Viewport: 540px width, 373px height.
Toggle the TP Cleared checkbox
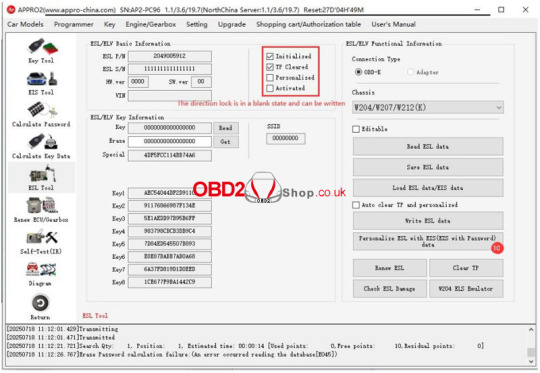(x=270, y=67)
